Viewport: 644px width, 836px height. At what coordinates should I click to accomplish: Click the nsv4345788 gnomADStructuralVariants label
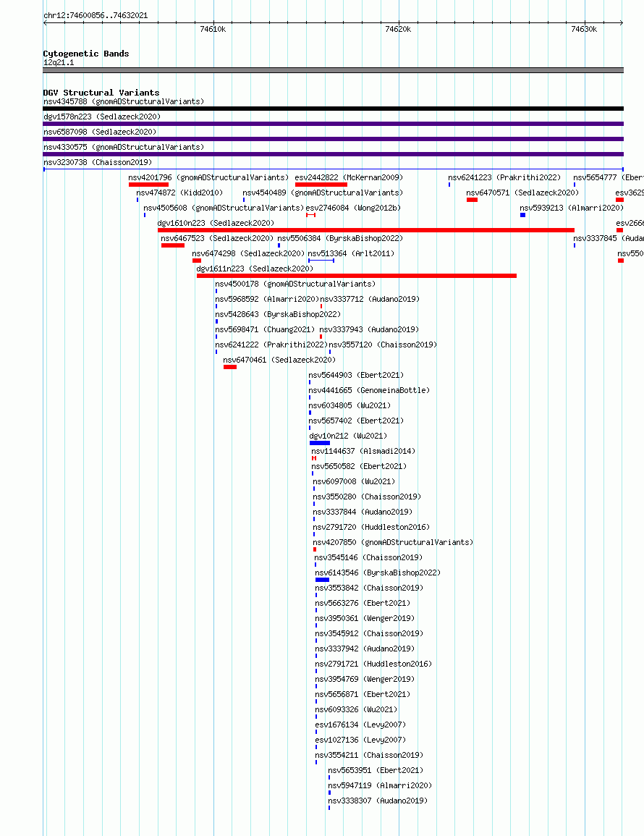coord(124,101)
